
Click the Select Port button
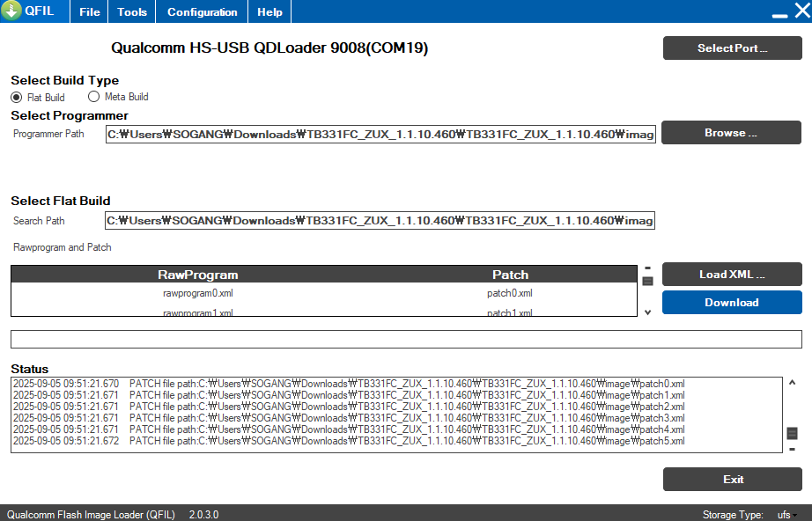pos(732,48)
